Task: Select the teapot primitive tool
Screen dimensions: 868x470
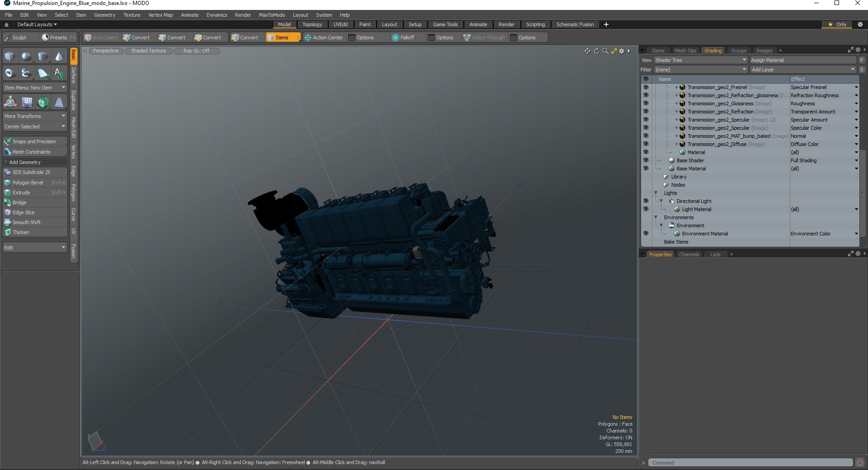Action: (x=26, y=73)
